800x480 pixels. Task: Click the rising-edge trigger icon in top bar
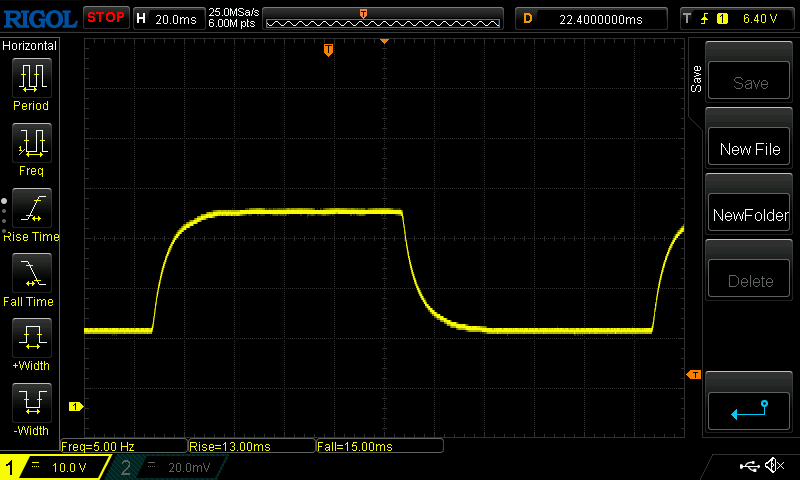704,19
